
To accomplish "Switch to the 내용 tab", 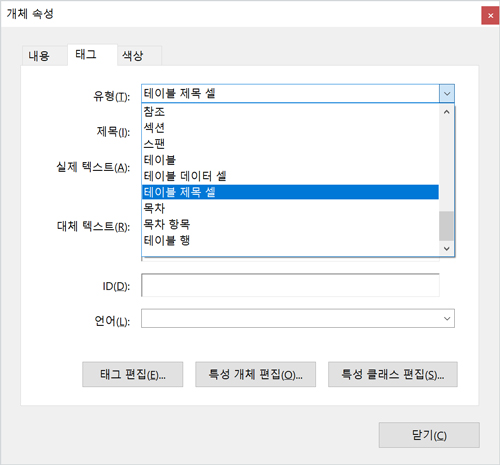I will (45, 55).
